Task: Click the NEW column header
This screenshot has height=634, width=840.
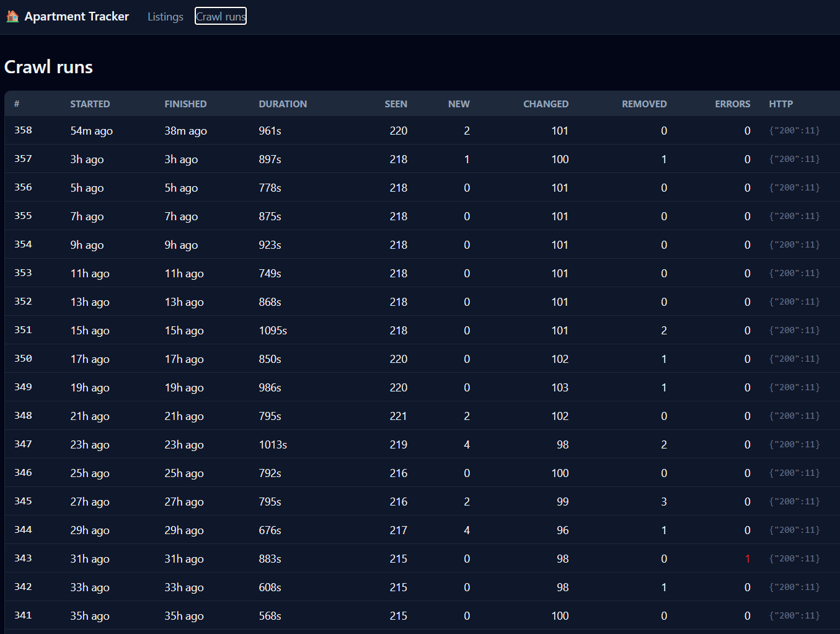Action: pyautogui.click(x=459, y=104)
